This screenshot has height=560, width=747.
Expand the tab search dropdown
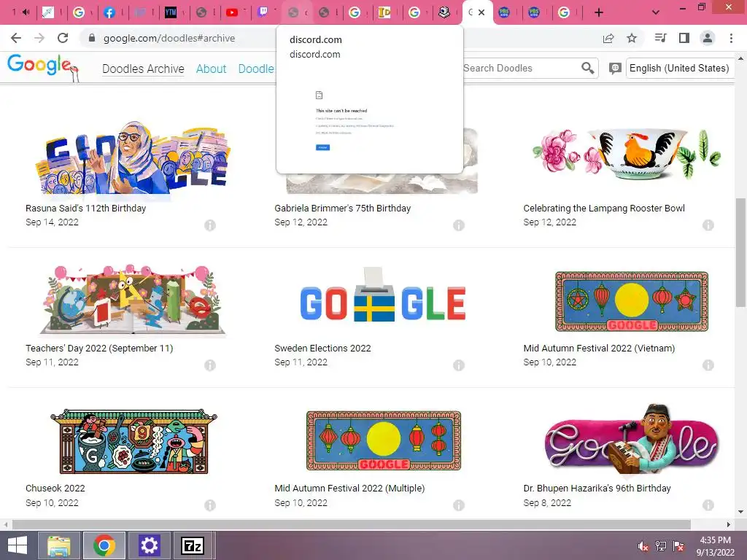pos(656,12)
